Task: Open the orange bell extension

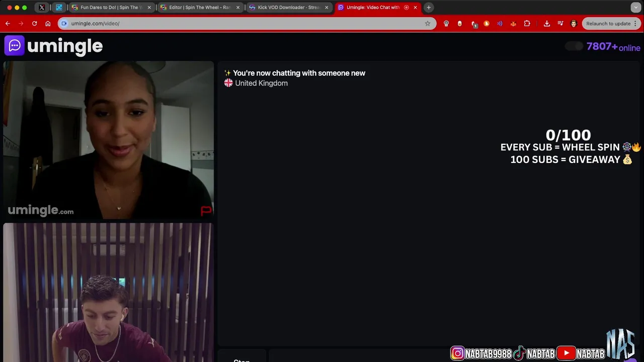Action: tap(487, 24)
